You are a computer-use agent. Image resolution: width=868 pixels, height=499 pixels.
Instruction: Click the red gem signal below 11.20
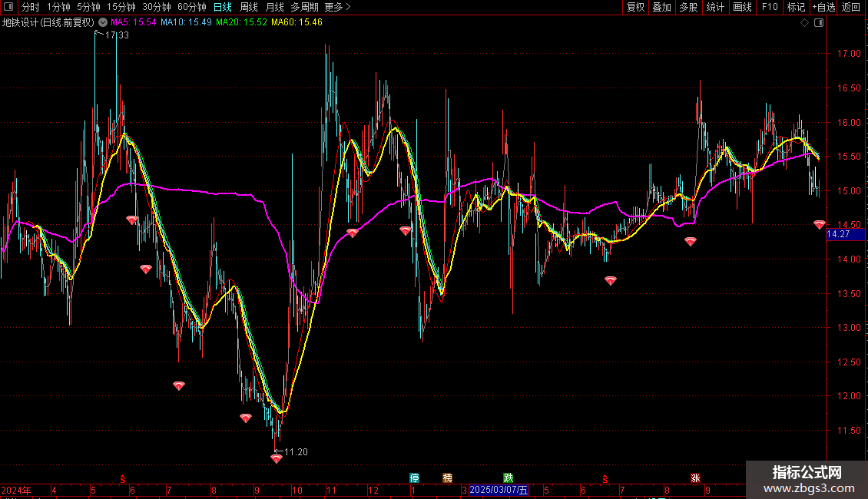tap(277, 459)
